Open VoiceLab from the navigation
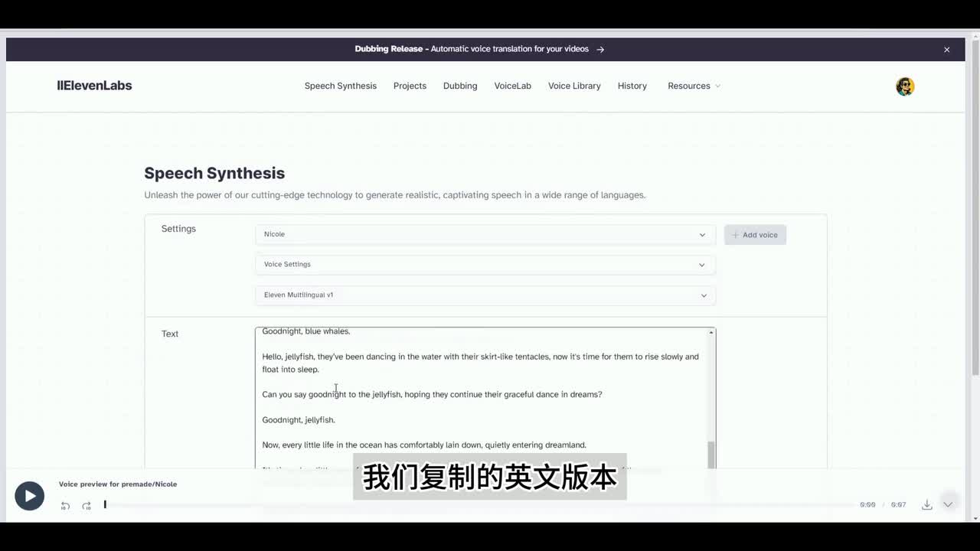 click(x=512, y=86)
